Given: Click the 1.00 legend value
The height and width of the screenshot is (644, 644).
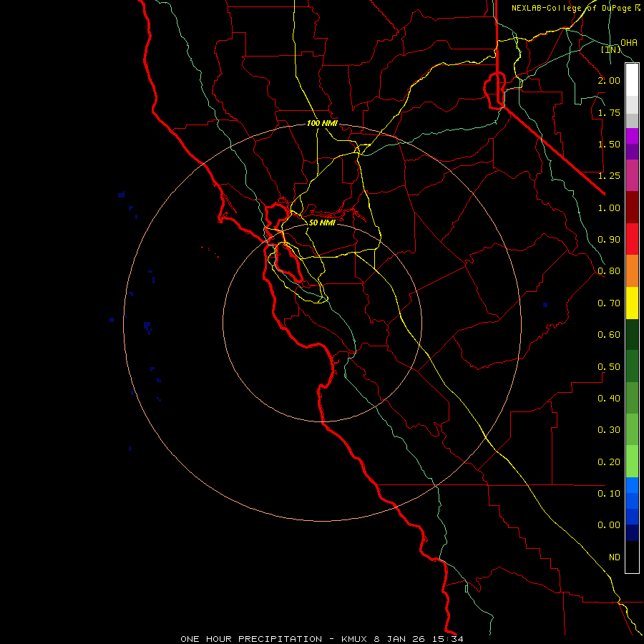Looking at the screenshot, I should tap(609, 208).
